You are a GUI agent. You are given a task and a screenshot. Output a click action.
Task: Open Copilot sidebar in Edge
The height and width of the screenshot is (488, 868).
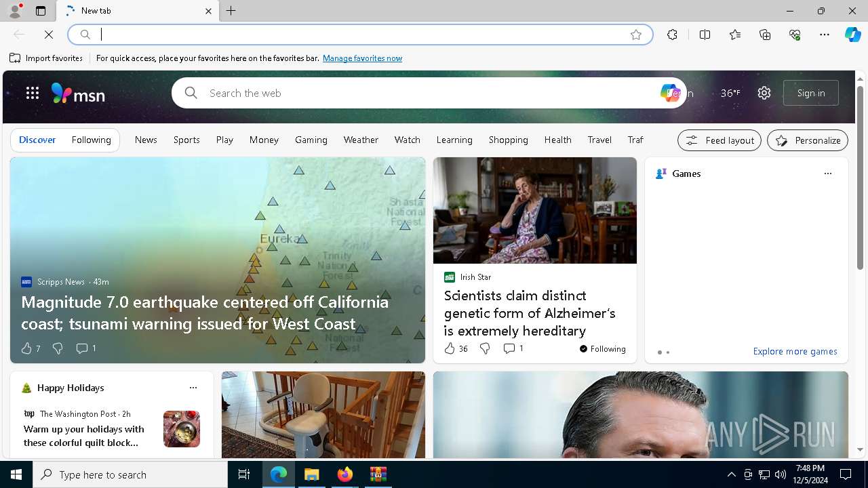[x=852, y=35]
